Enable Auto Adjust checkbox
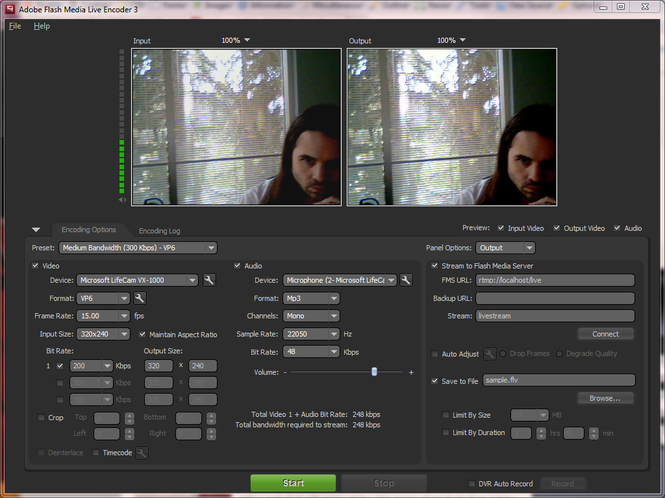Viewport: 665px width, 498px height. tap(434, 353)
